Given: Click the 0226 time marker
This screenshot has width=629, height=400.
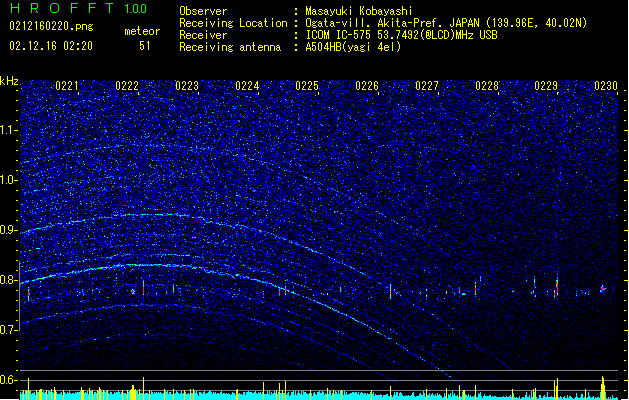Looking at the screenshot, I should (367, 86).
